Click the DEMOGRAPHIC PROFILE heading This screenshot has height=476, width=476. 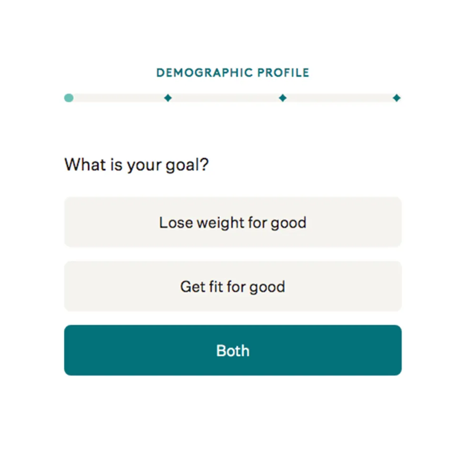[233, 73]
